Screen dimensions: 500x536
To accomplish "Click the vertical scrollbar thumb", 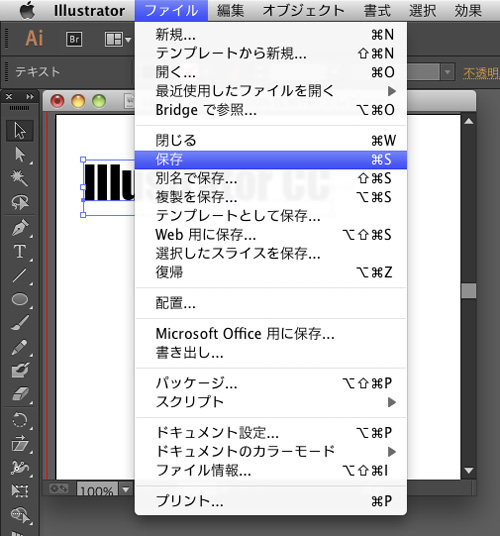I will (469, 291).
